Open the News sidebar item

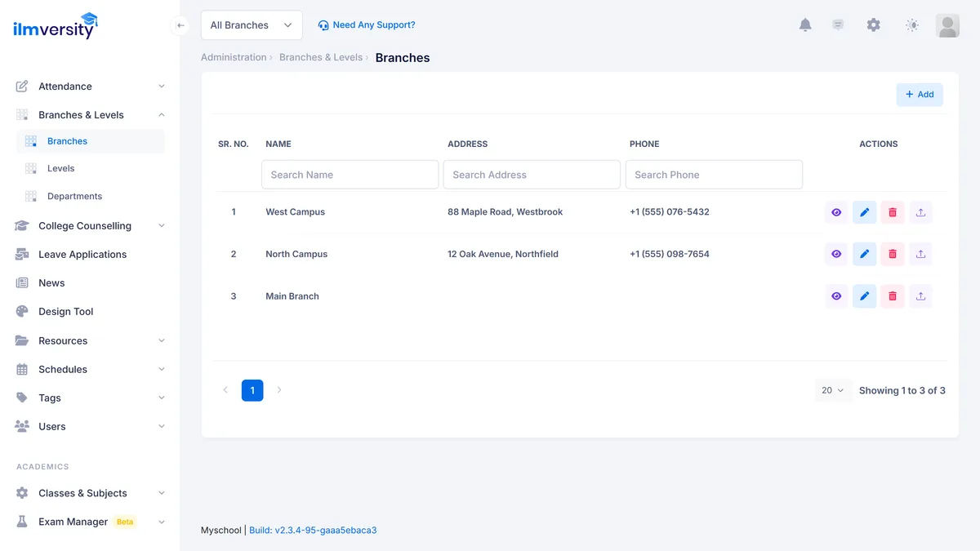[90, 283]
